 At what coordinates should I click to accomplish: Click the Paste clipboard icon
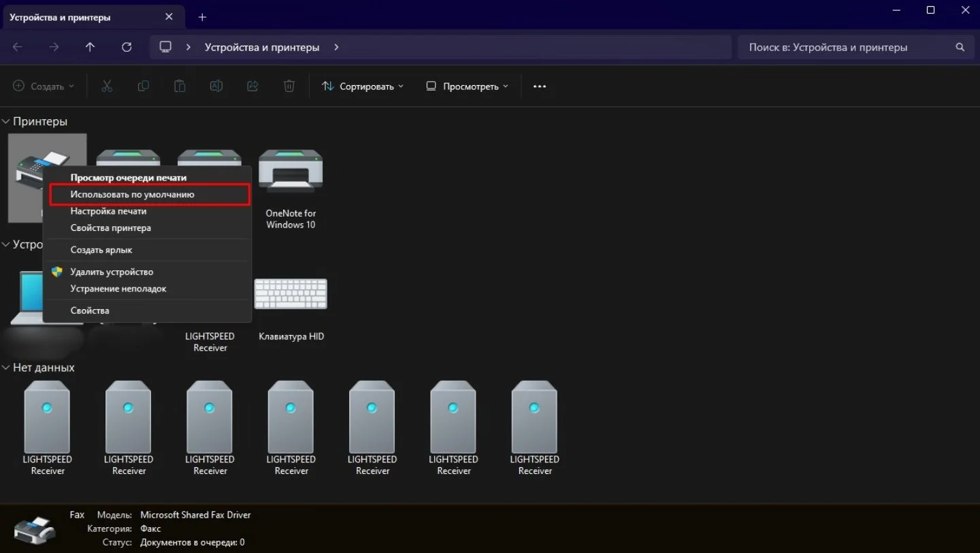click(179, 86)
